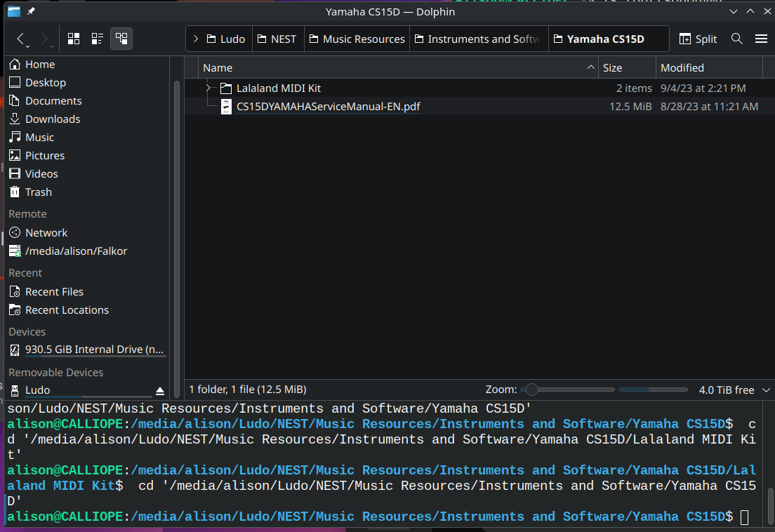Click the CS15D service manual PDF icon
This screenshot has height=532, width=775.
point(226,107)
